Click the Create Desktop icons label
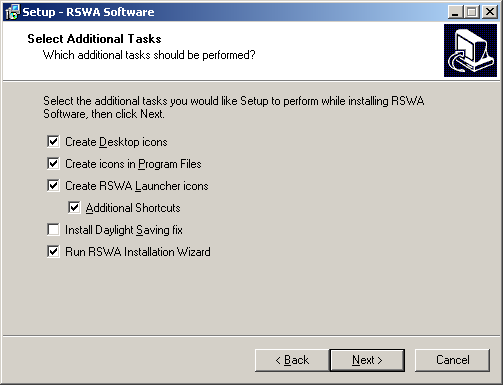 [116, 142]
